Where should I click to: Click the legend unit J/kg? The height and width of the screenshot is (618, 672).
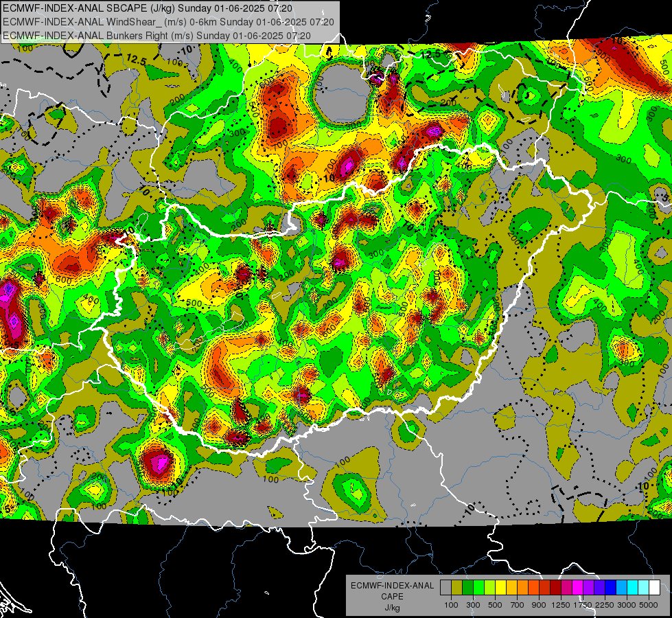tap(393, 608)
